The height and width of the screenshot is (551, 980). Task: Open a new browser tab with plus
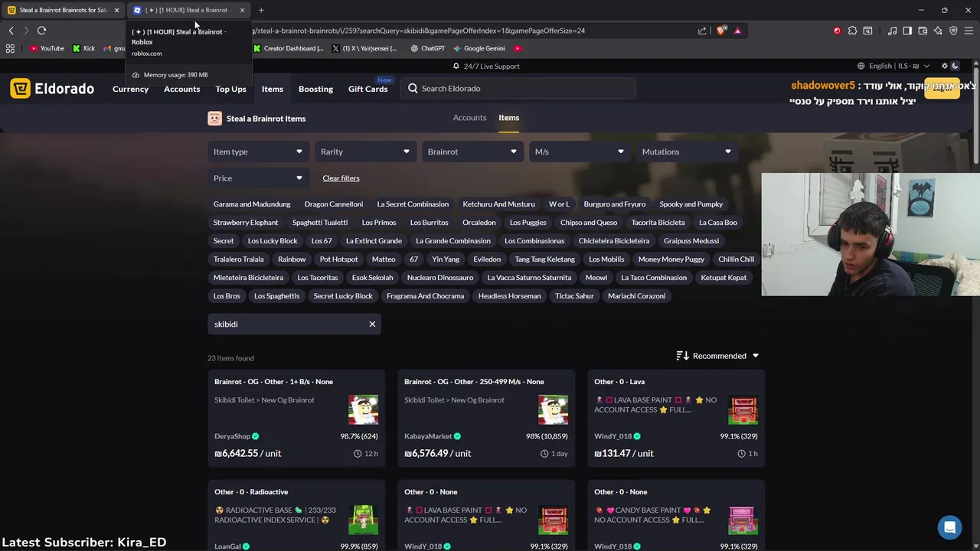coord(261,10)
